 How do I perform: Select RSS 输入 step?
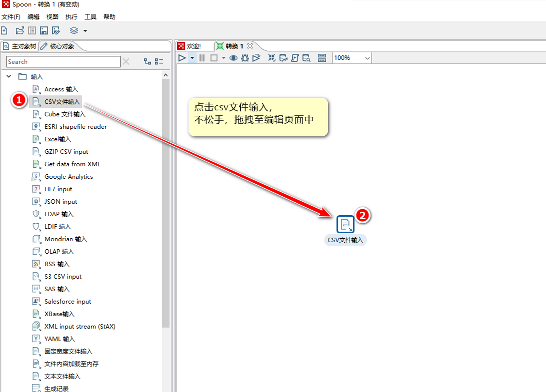[51, 264]
